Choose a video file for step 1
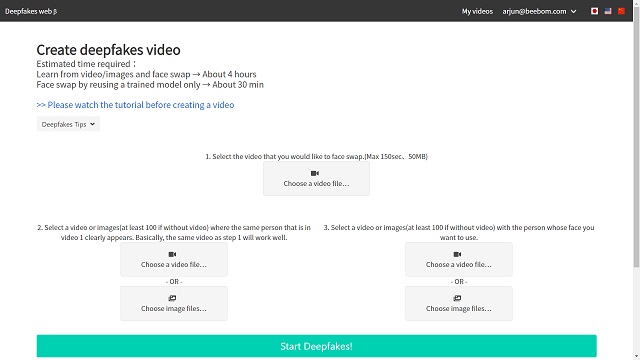This screenshot has width=640, height=360. 316,178
